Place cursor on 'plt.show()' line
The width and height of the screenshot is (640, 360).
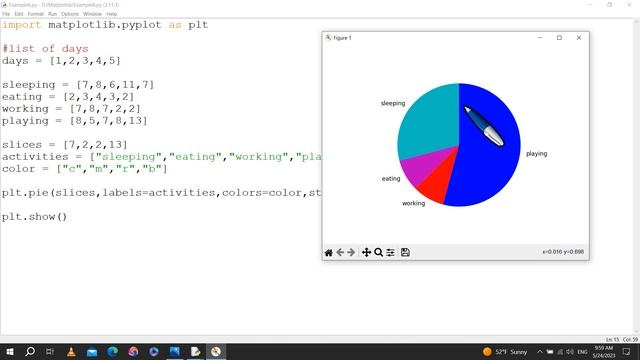34,217
